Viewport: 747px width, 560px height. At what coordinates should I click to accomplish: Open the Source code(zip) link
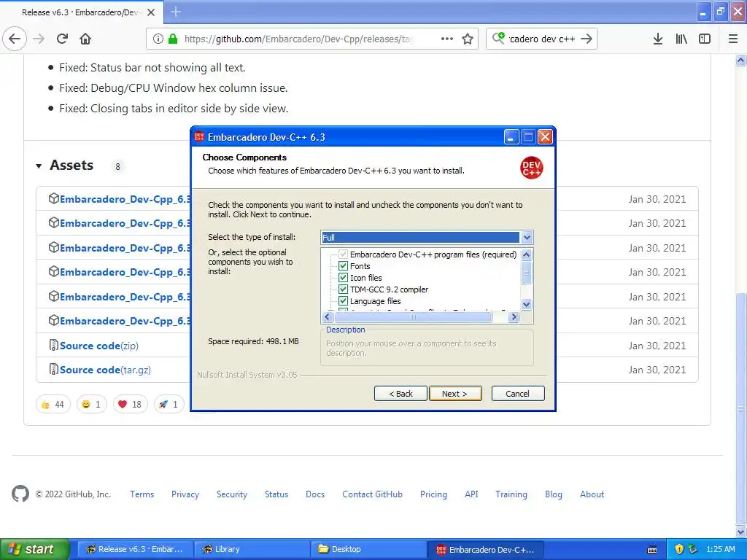pos(99,346)
